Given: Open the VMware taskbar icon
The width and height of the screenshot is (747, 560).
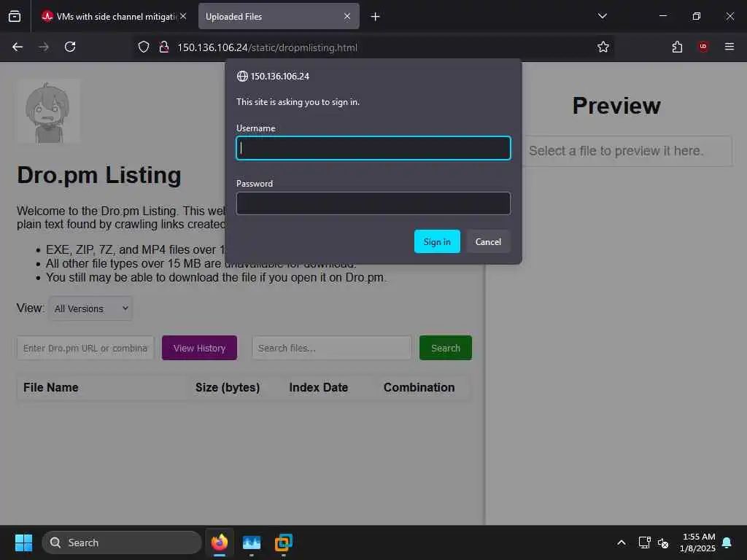Looking at the screenshot, I should pos(284,542).
